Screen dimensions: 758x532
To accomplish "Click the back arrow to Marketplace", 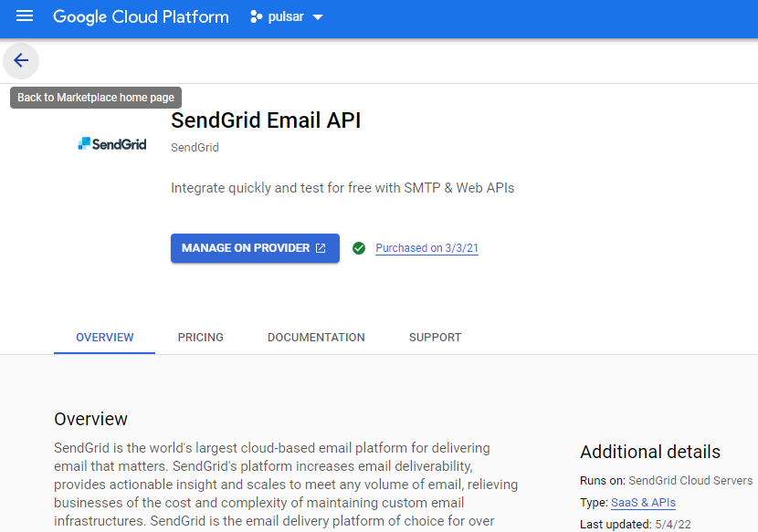I will tap(21, 60).
